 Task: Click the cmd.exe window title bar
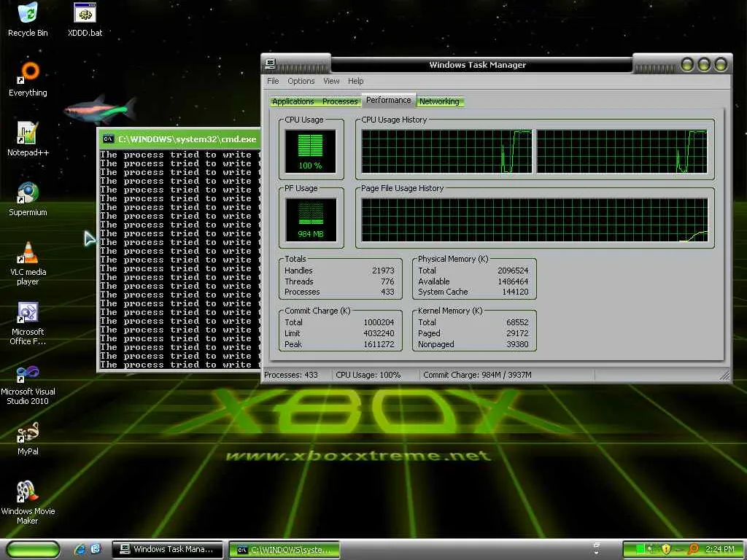point(179,139)
